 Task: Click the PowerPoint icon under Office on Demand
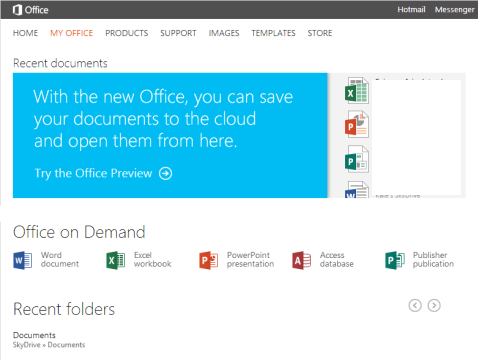[209, 260]
